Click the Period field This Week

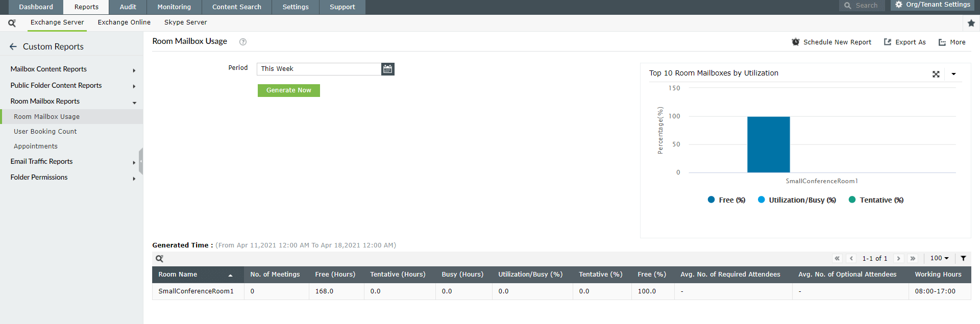tap(319, 69)
